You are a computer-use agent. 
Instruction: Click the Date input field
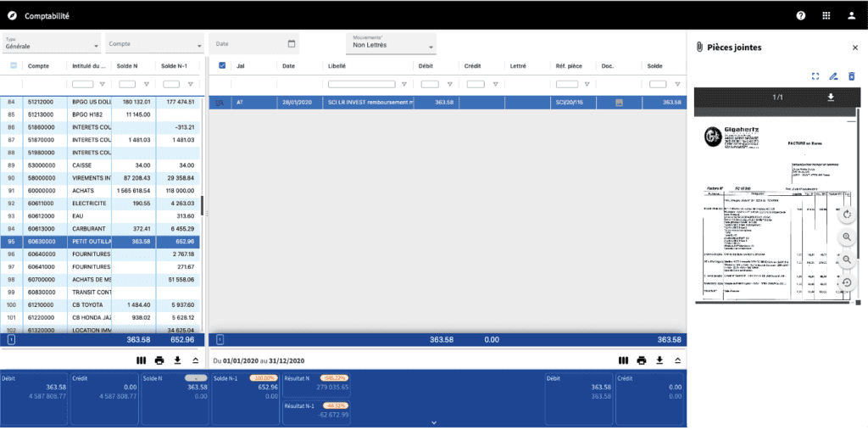coord(253,44)
